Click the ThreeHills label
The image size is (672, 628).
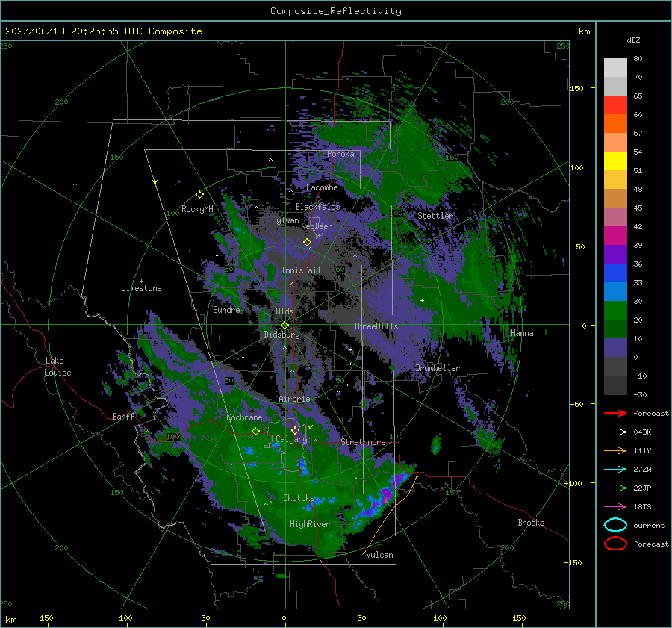click(376, 326)
